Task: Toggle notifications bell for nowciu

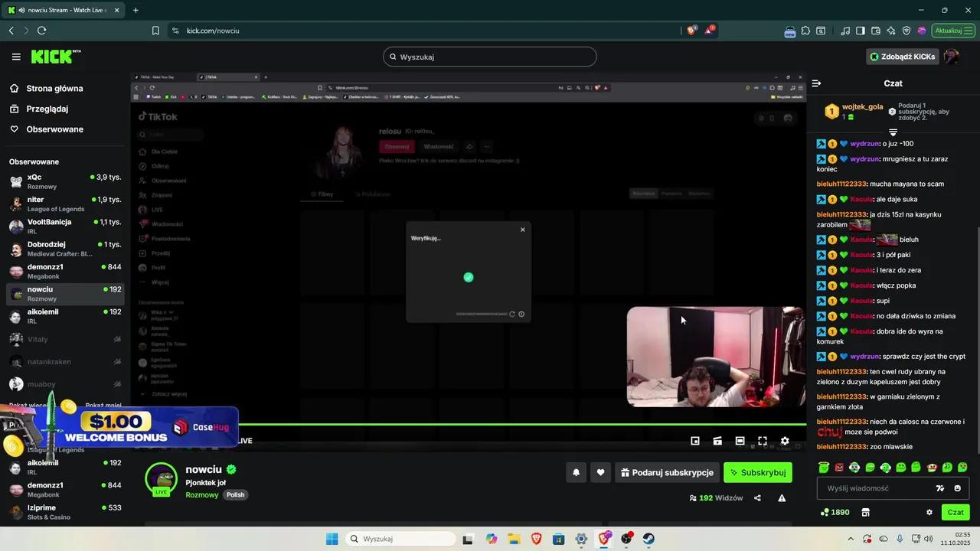Action: click(x=577, y=473)
